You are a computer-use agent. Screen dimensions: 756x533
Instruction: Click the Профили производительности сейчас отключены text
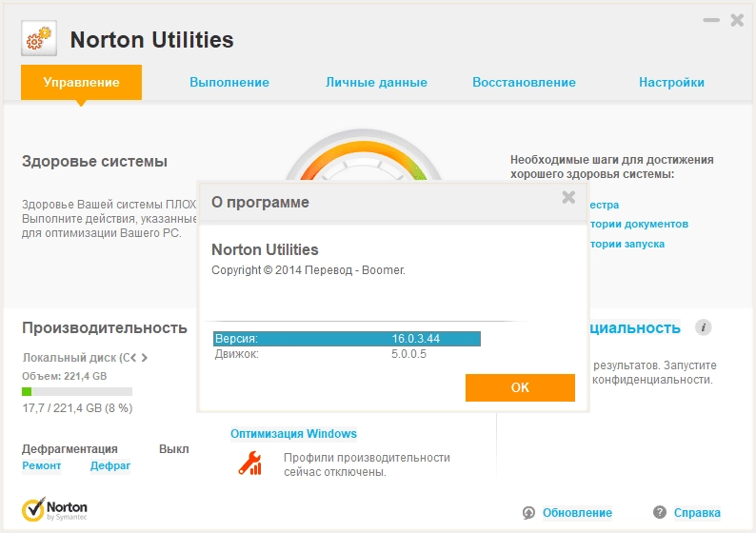(367, 464)
